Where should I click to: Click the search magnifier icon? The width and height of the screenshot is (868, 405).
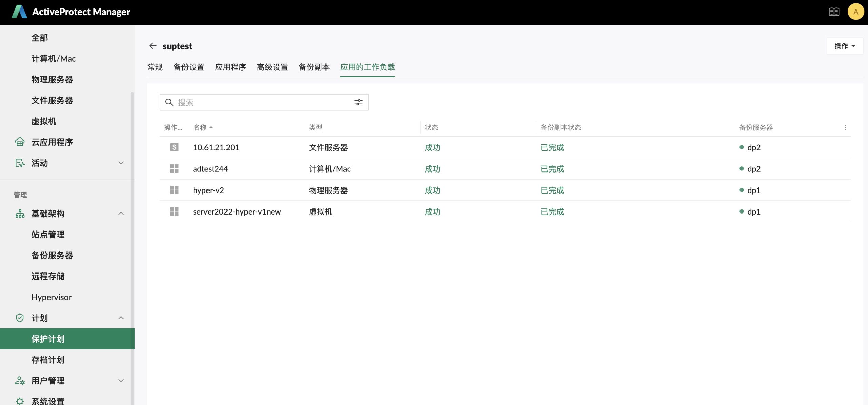pos(169,102)
